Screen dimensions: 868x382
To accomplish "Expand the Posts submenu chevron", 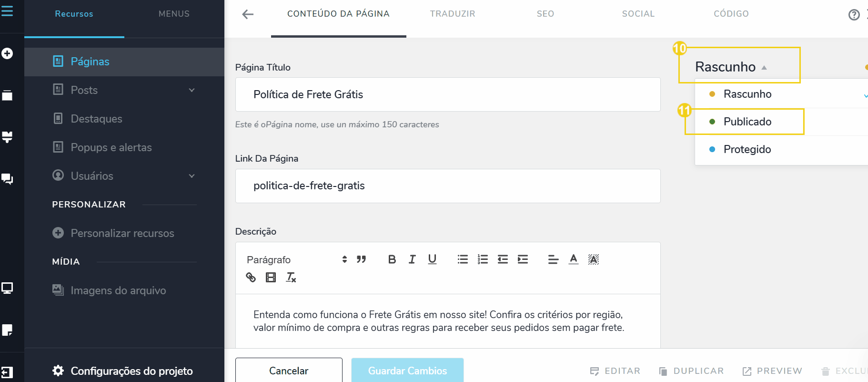I will point(192,90).
